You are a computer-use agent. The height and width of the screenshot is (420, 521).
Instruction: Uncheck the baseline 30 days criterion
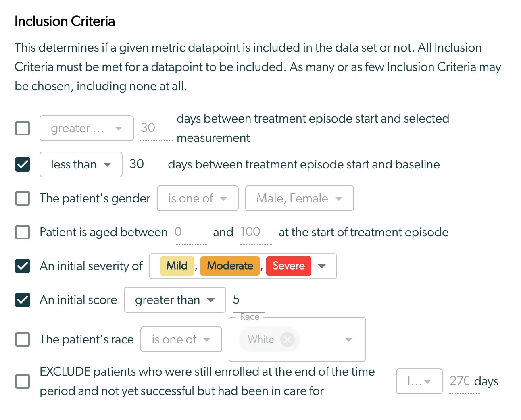coord(22,164)
